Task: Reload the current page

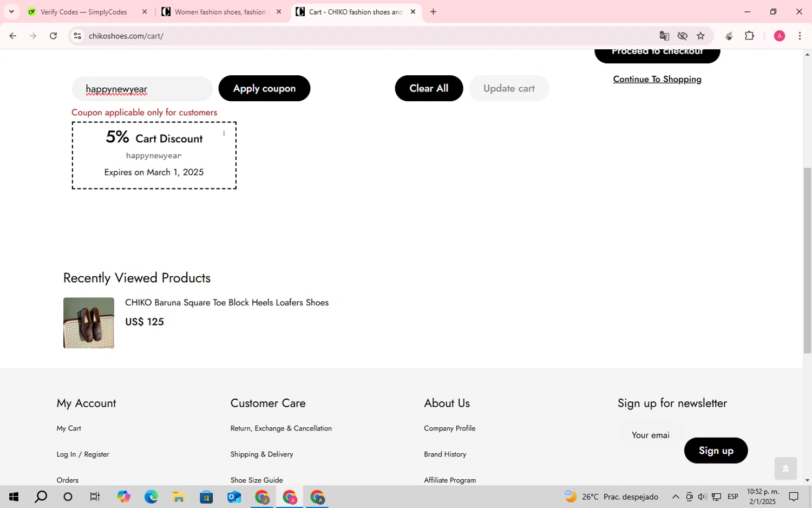Action: 53,36
